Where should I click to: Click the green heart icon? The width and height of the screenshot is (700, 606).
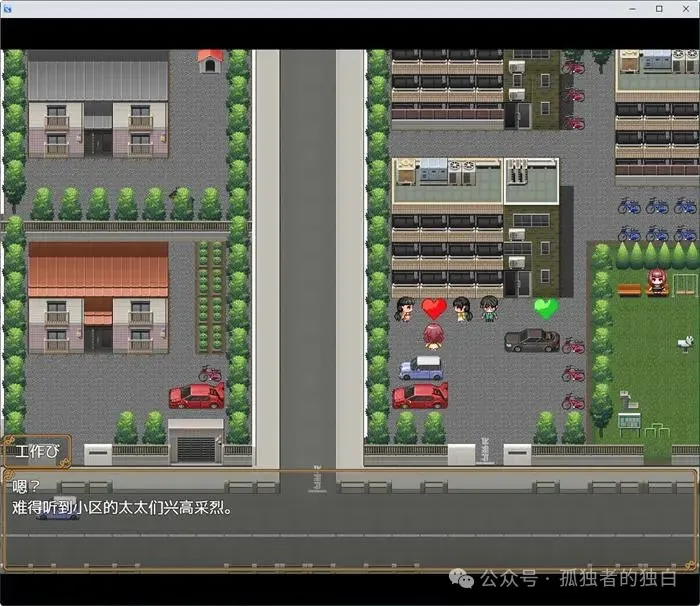click(545, 308)
